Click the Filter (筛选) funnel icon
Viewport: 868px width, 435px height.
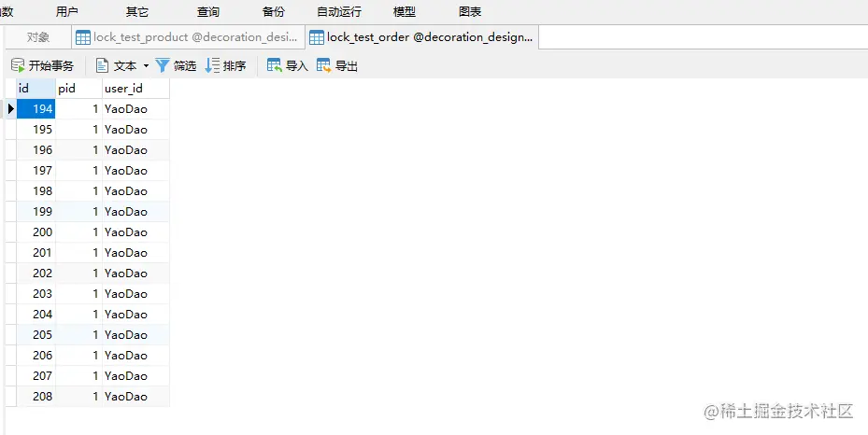[x=163, y=65]
